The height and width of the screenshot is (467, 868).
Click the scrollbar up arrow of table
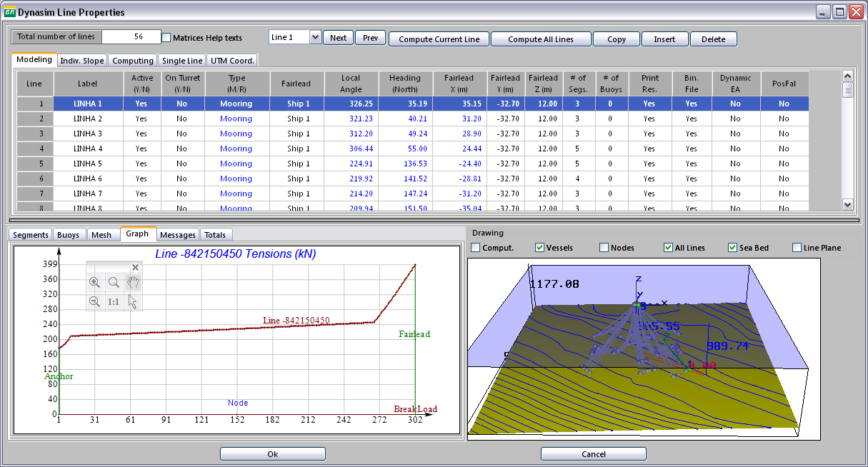848,76
